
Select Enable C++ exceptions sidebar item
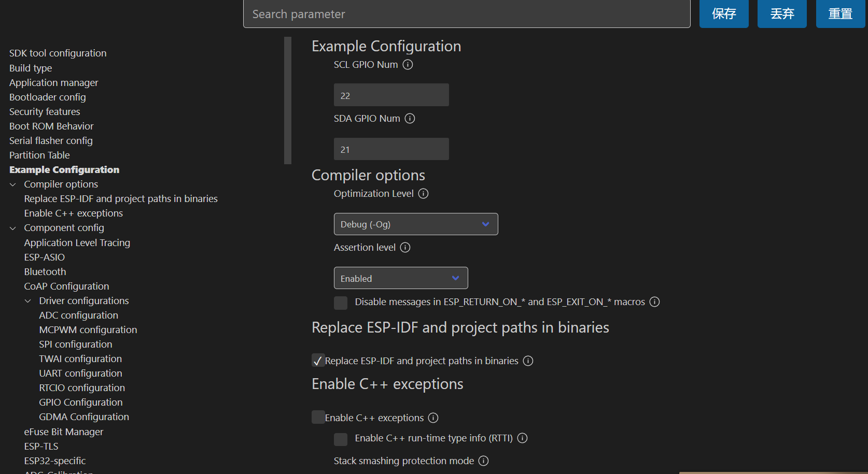(74, 213)
